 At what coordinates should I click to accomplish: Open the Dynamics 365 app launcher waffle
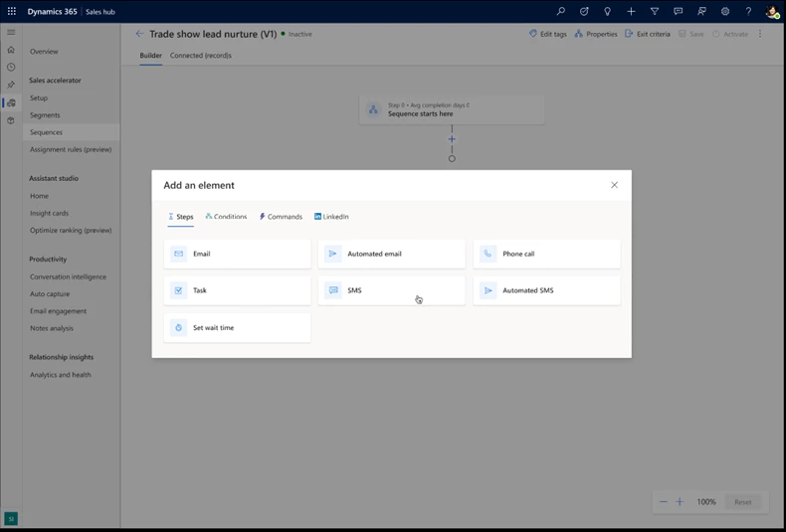pyautogui.click(x=12, y=11)
